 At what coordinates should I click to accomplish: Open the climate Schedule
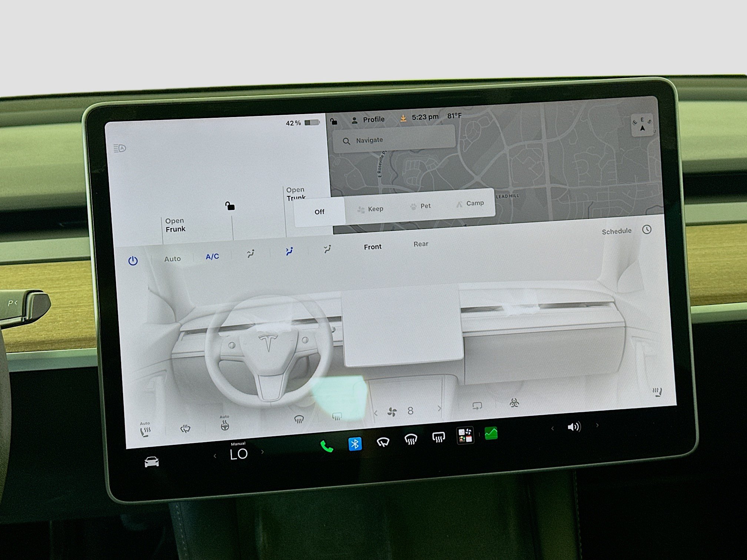click(x=617, y=231)
